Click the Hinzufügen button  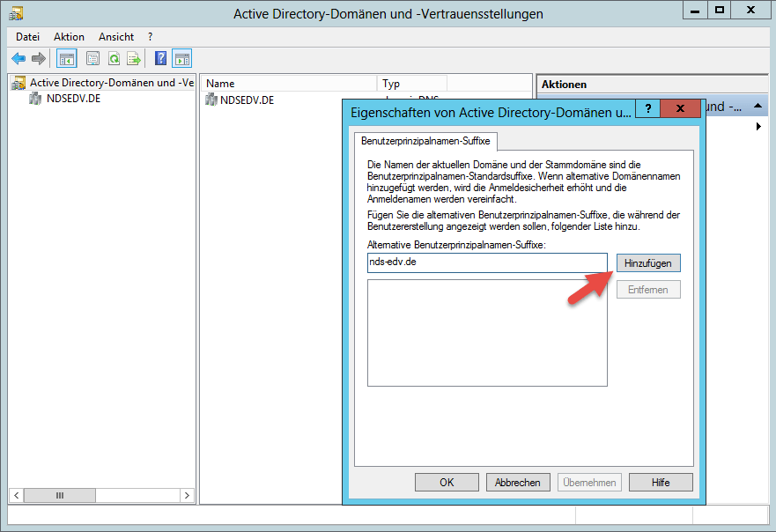click(x=648, y=262)
